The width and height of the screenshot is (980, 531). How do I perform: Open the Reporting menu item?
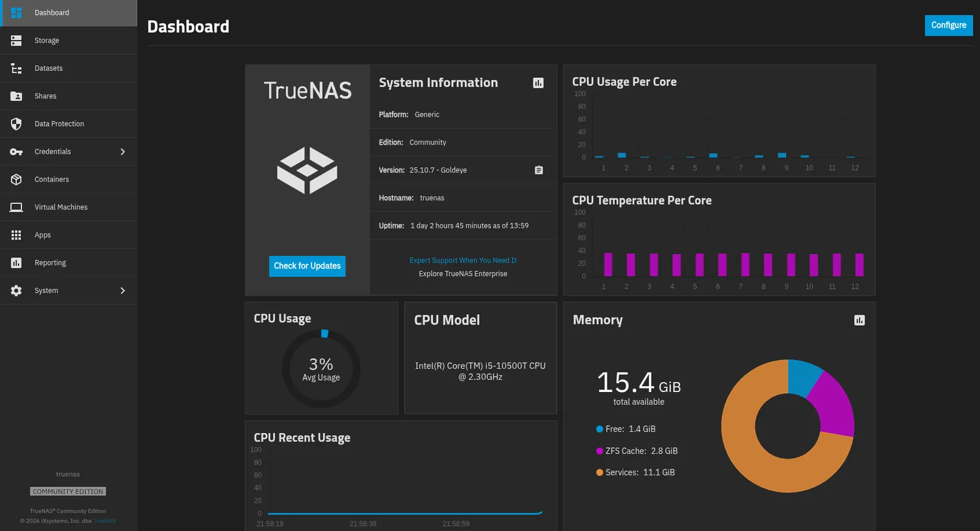pos(69,263)
